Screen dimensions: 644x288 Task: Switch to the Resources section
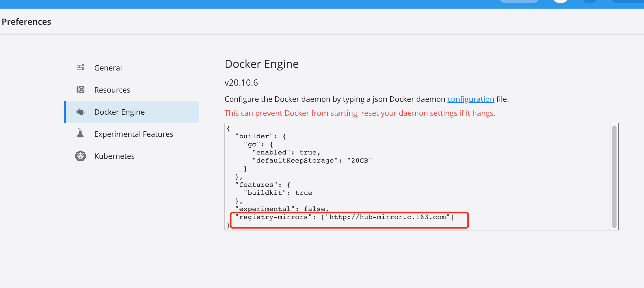point(112,90)
